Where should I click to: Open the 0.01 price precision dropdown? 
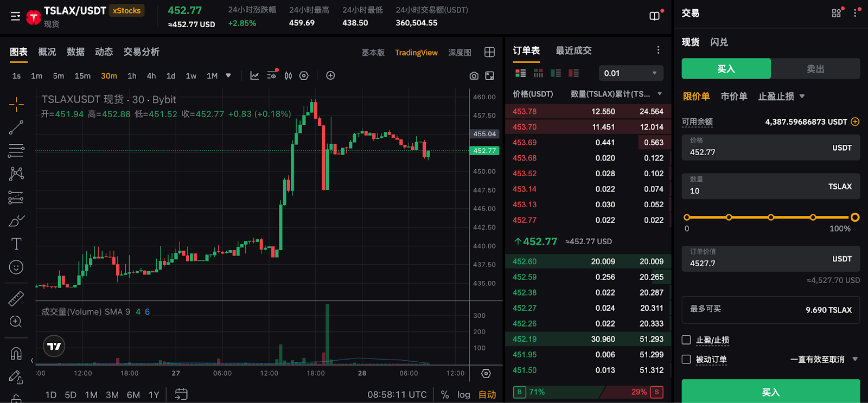tap(630, 73)
